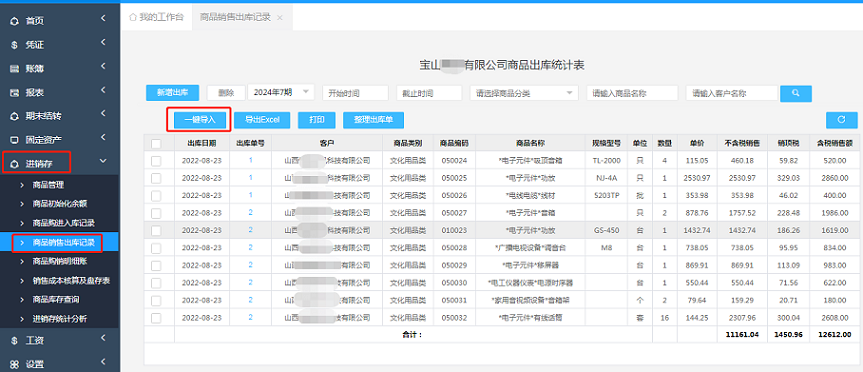Click the 请输入商品名称 input field

632,93
